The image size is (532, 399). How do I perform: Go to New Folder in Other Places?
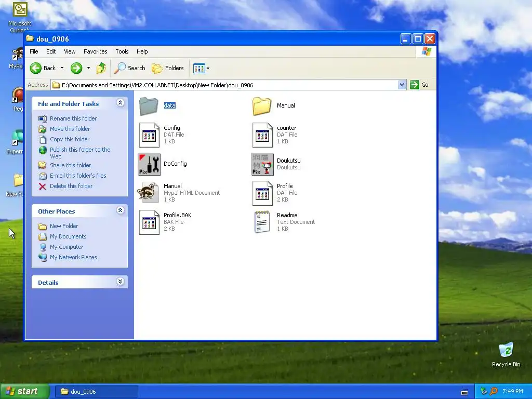[64, 226]
